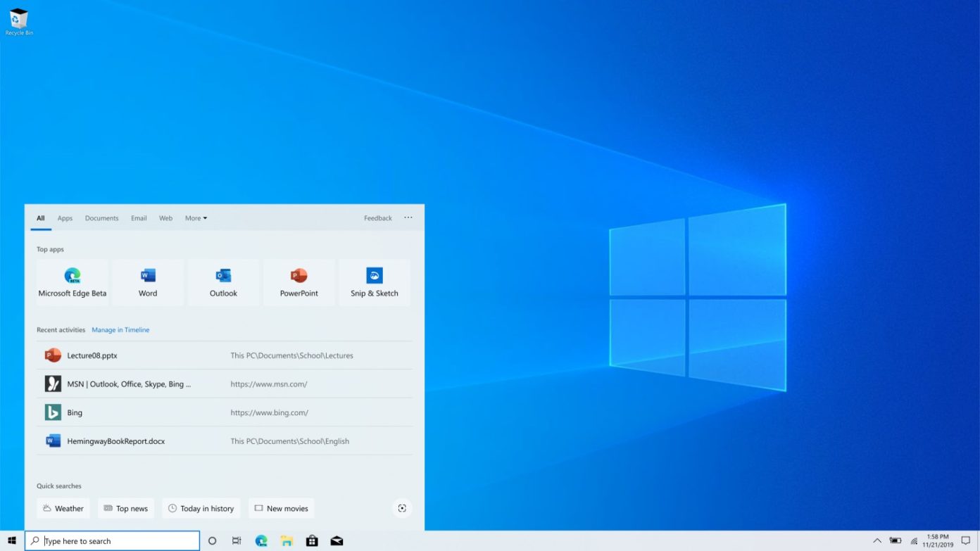The width and height of the screenshot is (980, 551).
Task: Open Task View from the taskbar
Action: pos(237,540)
